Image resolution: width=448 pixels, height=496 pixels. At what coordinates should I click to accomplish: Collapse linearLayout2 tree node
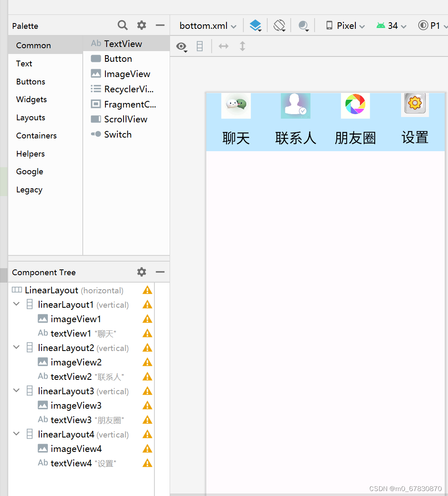pos(16,347)
